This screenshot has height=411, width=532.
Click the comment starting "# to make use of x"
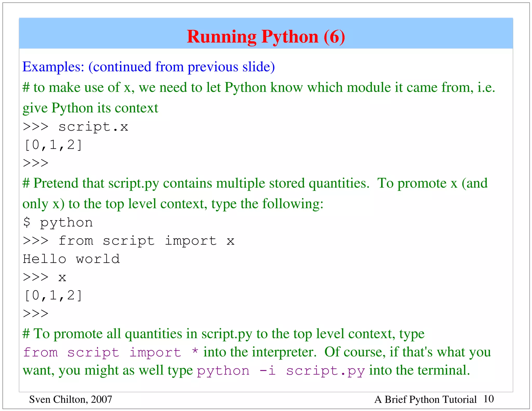(259, 87)
